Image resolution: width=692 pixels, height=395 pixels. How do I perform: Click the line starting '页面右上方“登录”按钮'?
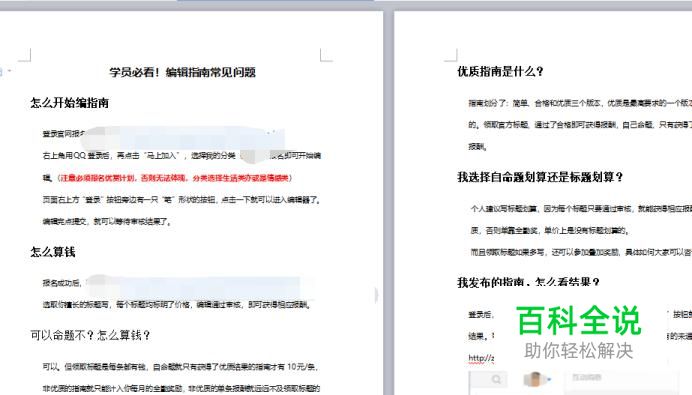click(x=181, y=200)
